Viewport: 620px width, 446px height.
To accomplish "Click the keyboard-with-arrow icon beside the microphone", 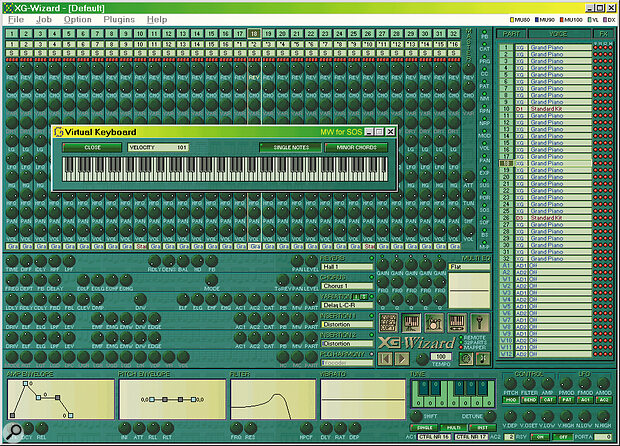I will pyautogui.click(x=457, y=323).
